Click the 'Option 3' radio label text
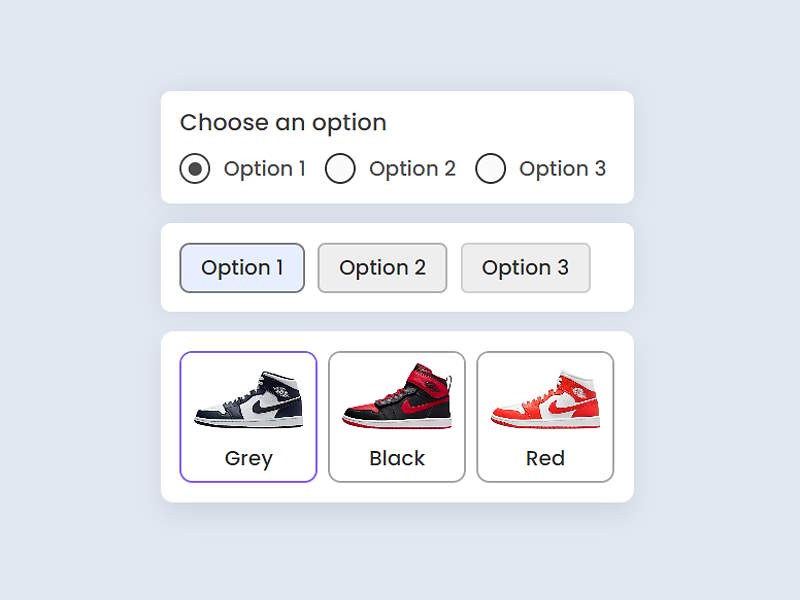Screen dimensions: 800x600 coord(562,169)
